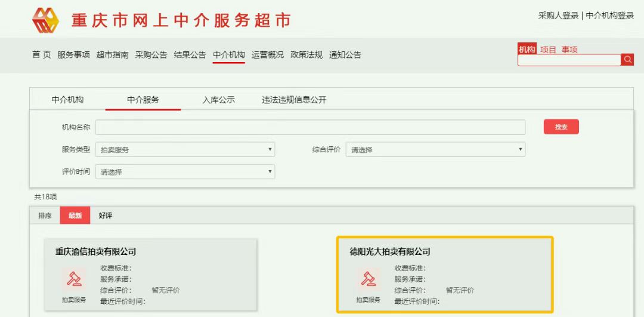
Task: Open the 评价时间 dropdown
Action: pos(185,172)
